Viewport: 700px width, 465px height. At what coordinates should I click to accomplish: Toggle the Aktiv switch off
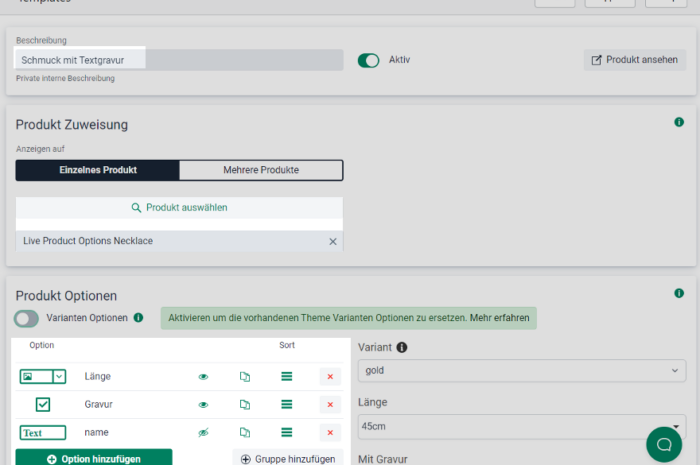point(369,60)
